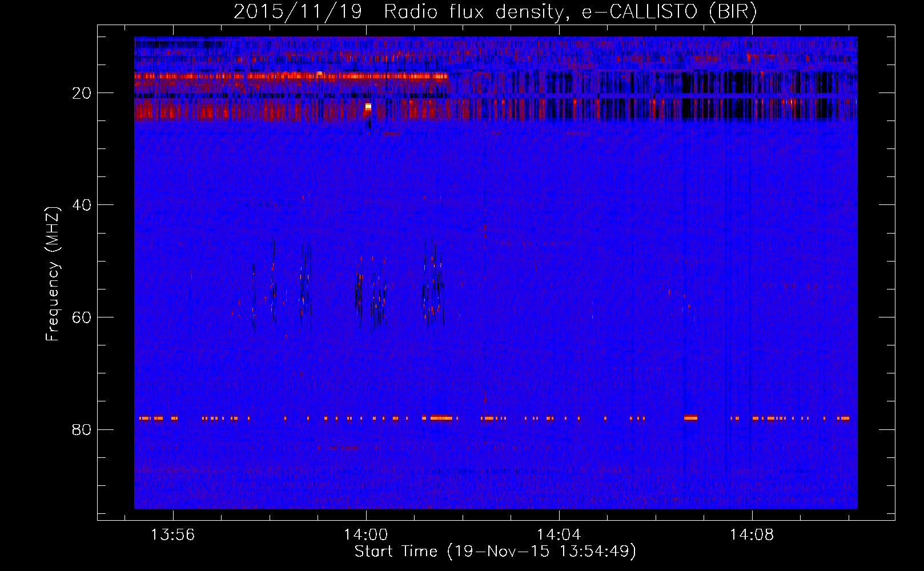
Task: Click the '14:00' time tick label
Action: pos(365,534)
